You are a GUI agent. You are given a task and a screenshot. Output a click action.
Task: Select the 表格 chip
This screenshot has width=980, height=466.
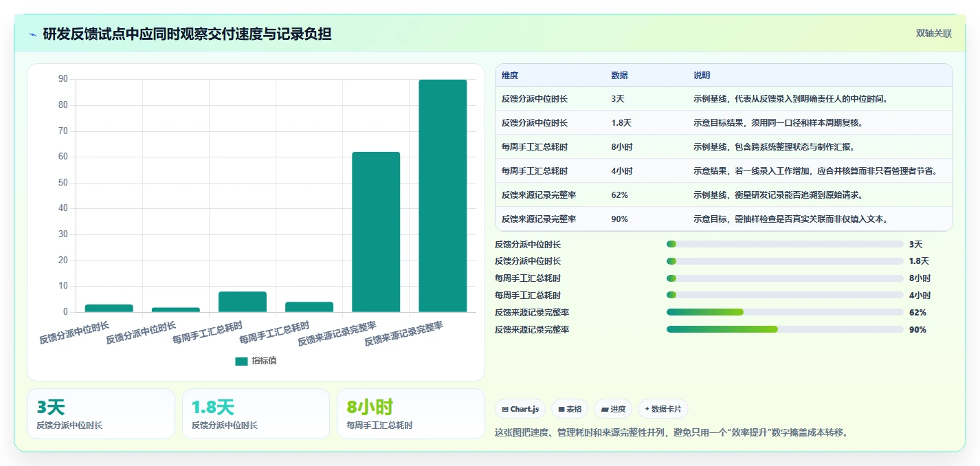[570, 409]
